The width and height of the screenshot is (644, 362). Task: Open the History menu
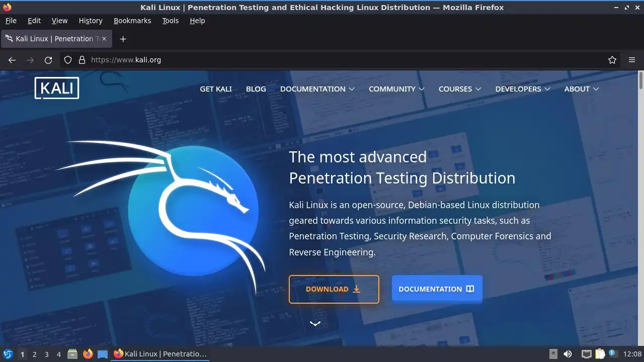click(91, 21)
